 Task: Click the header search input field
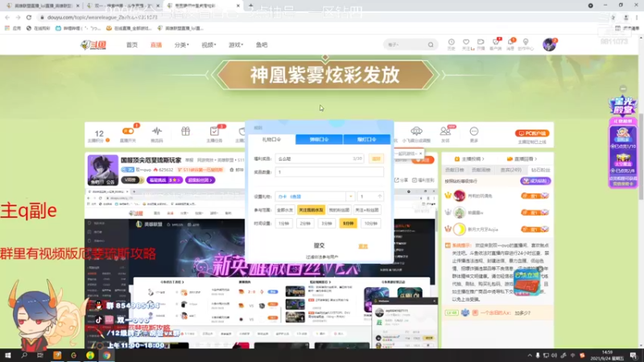click(x=406, y=44)
